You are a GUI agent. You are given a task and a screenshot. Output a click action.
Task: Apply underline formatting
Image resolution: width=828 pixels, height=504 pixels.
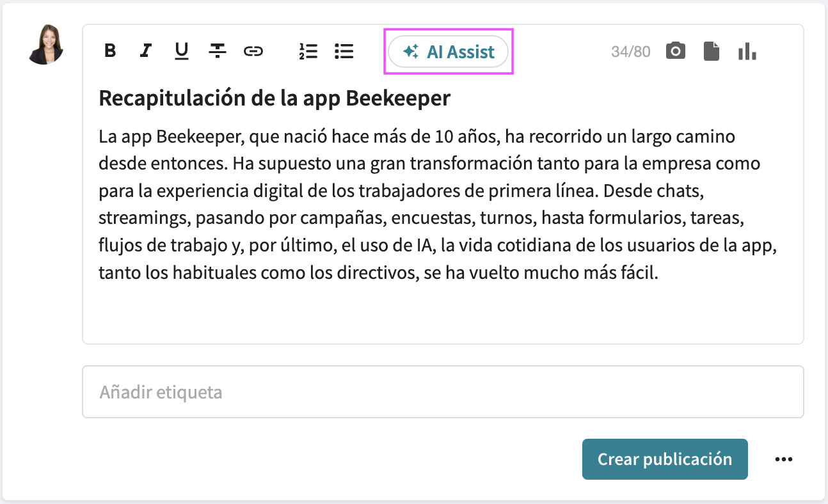coord(181,51)
